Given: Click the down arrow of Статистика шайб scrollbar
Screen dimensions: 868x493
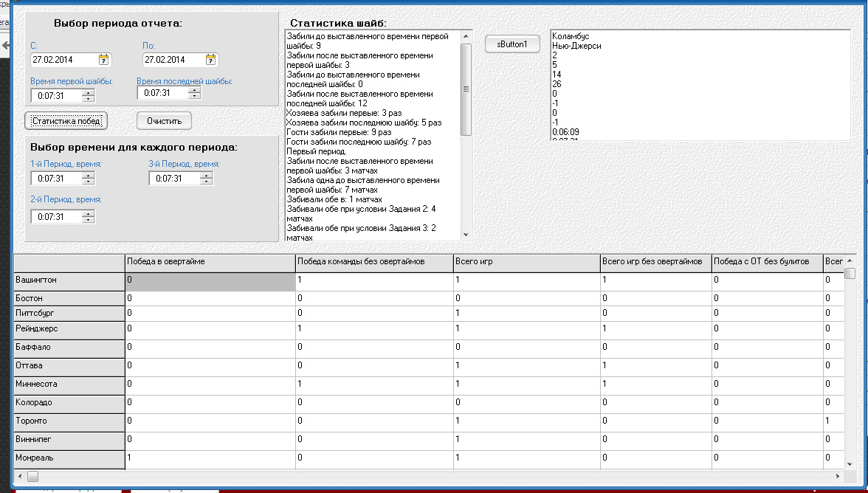Looking at the screenshot, I should click(x=466, y=235).
